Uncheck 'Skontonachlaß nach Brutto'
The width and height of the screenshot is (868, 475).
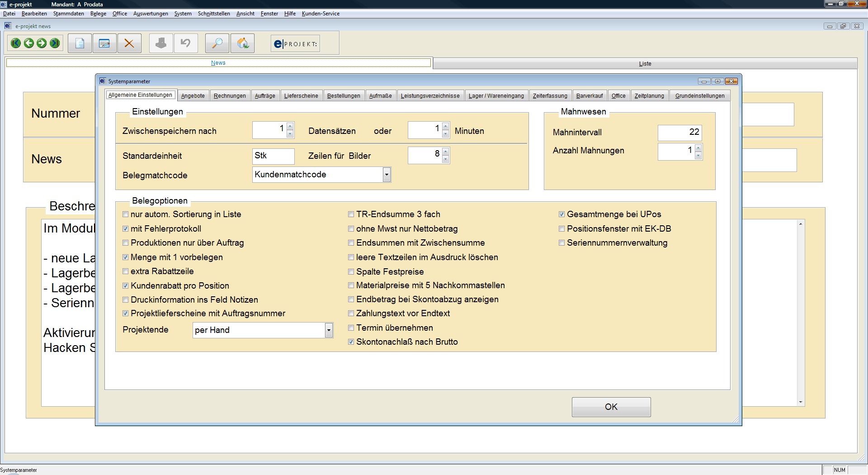coord(351,342)
